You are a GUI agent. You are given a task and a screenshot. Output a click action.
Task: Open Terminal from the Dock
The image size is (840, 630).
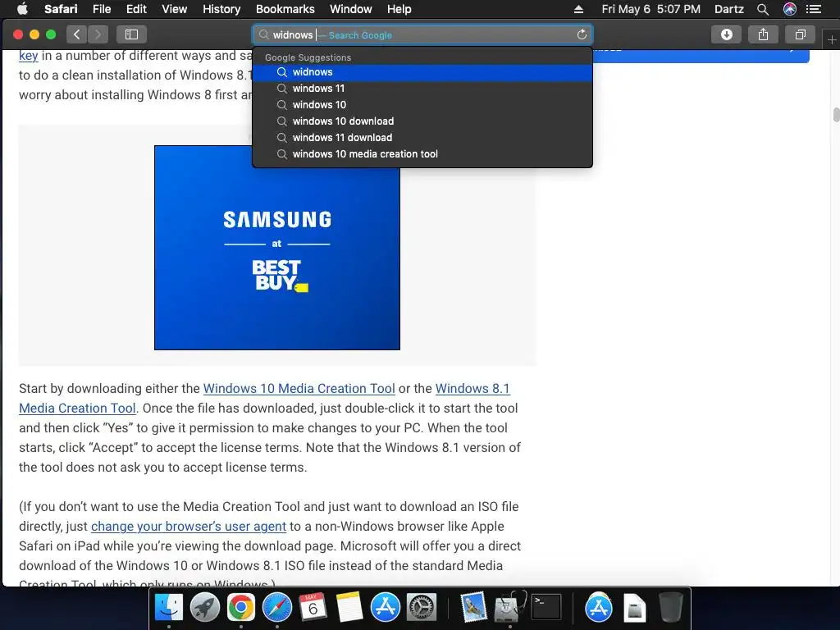546,608
